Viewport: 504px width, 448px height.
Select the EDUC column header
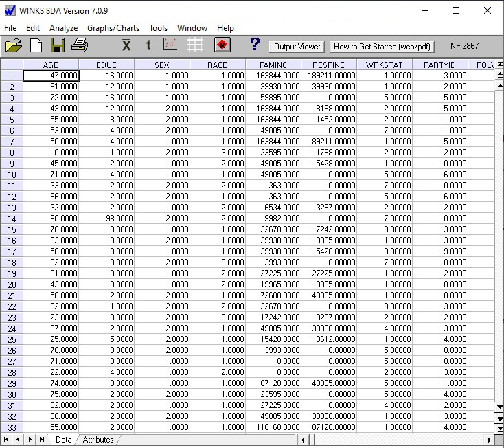pos(106,65)
